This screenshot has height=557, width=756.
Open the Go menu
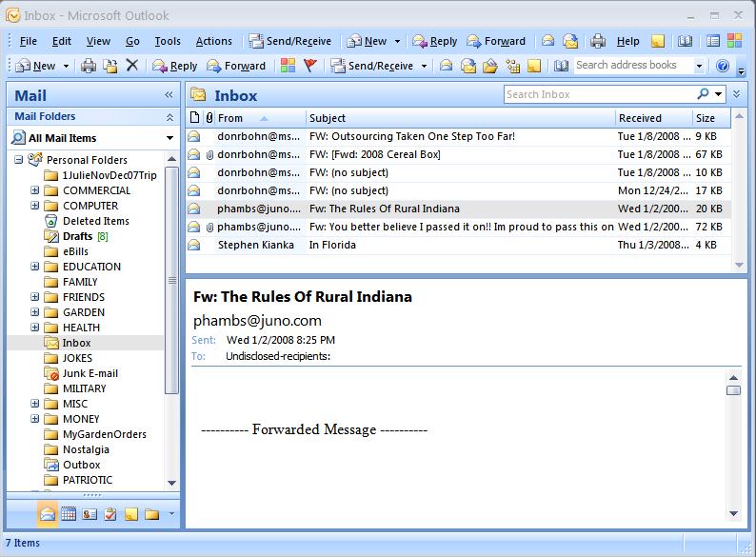pyautogui.click(x=132, y=42)
